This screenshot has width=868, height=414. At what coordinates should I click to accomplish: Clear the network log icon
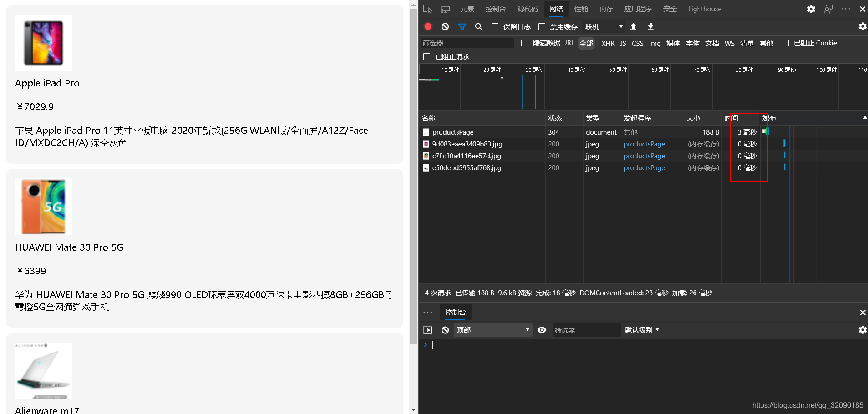tap(445, 27)
